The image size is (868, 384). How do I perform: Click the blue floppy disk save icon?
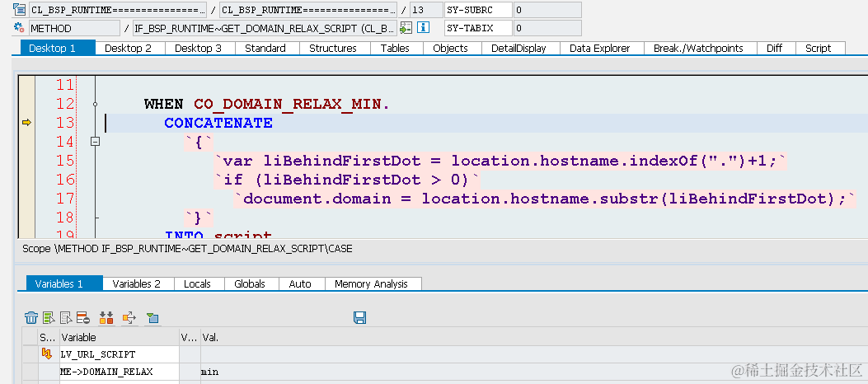pyautogui.click(x=360, y=317)
